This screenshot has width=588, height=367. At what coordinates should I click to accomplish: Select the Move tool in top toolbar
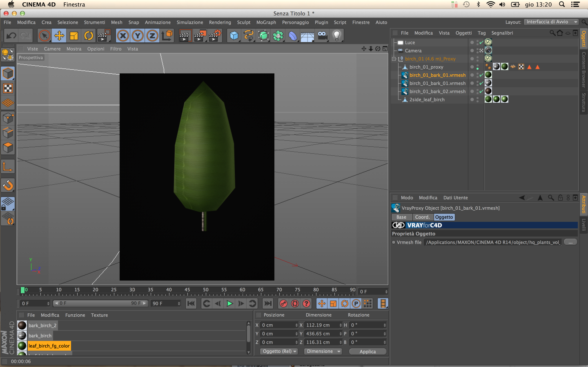(x=59, y=36)
